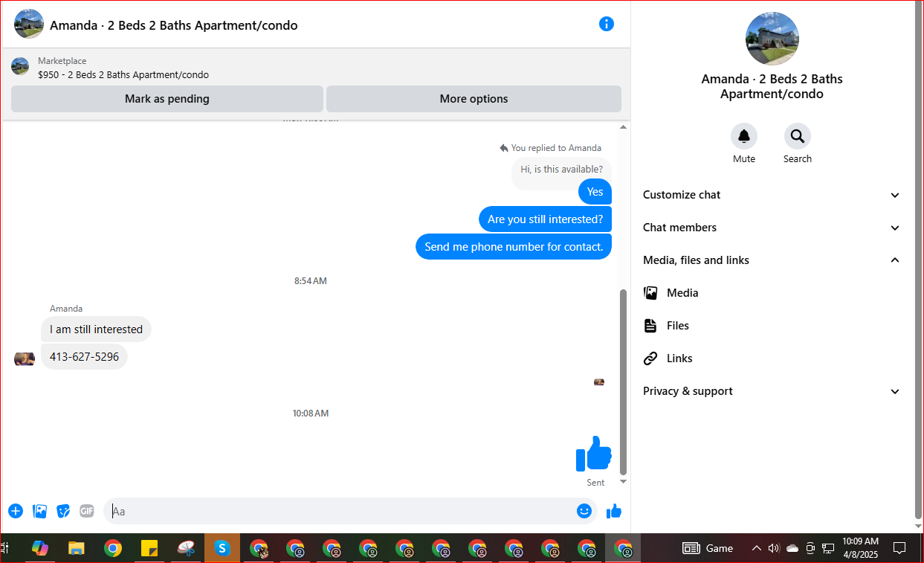Click the chat scrollbar up arrow
Screen dimensions: 924x563
(x=624, y=127)
